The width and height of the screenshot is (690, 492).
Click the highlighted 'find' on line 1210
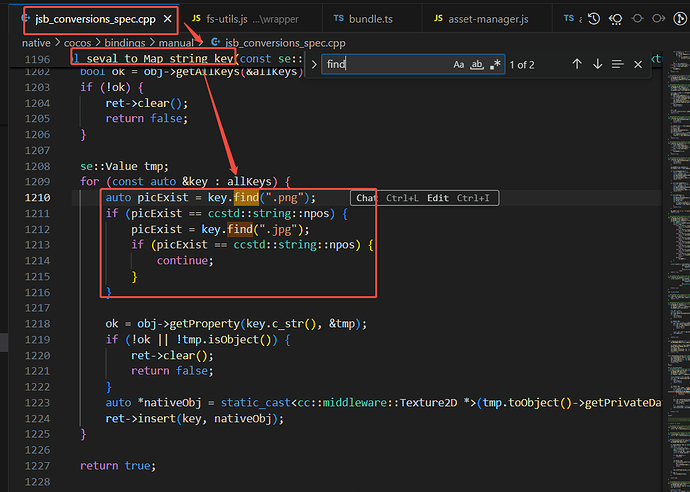click(x=246, y=198)
